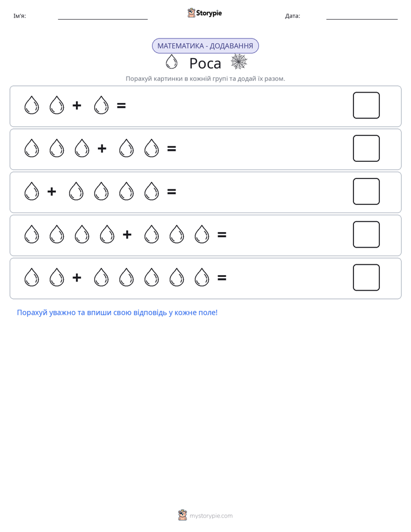Select the answer box in first row
This screenshot has height=532, width=411.
pyautogui.click(x=366, y=105)
